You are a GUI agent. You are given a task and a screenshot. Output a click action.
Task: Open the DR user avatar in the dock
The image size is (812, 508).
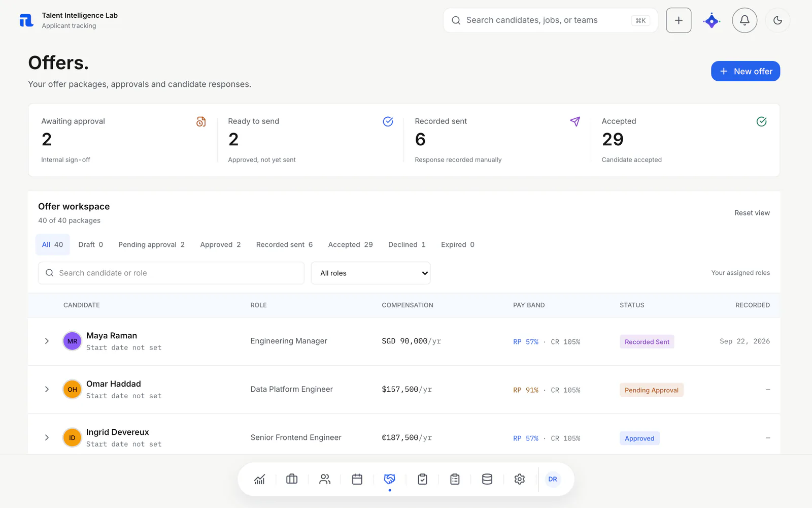click(553, 479)
